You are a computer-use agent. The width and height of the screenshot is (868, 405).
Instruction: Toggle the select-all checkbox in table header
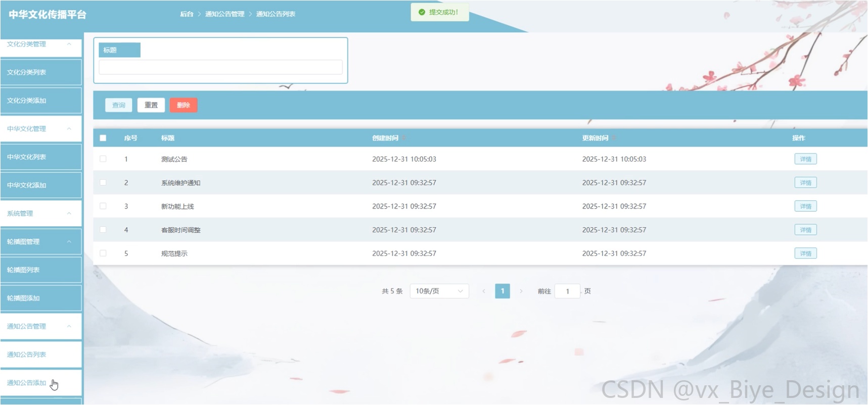(x=103, y=138)
